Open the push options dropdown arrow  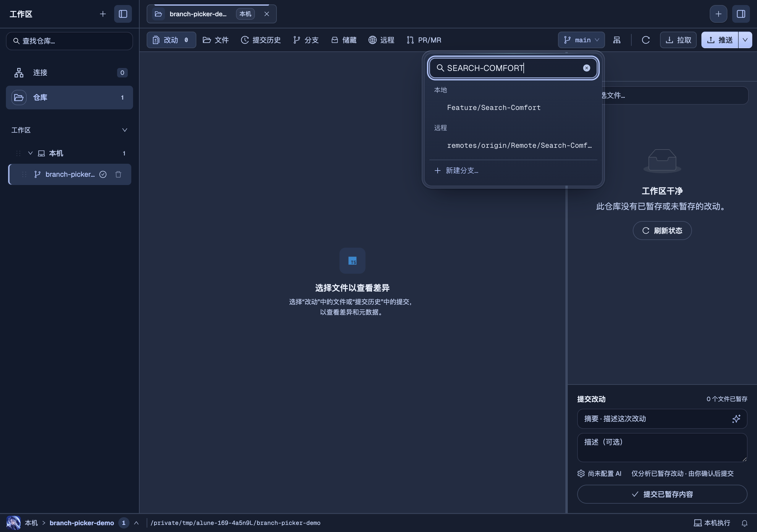(x=745, y=40)
